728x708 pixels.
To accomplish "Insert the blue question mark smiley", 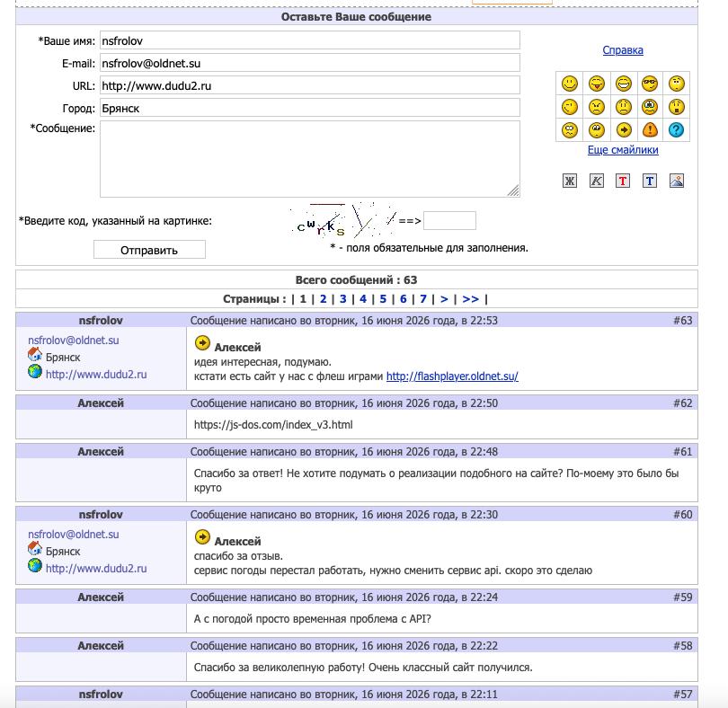I will point(676,130).
